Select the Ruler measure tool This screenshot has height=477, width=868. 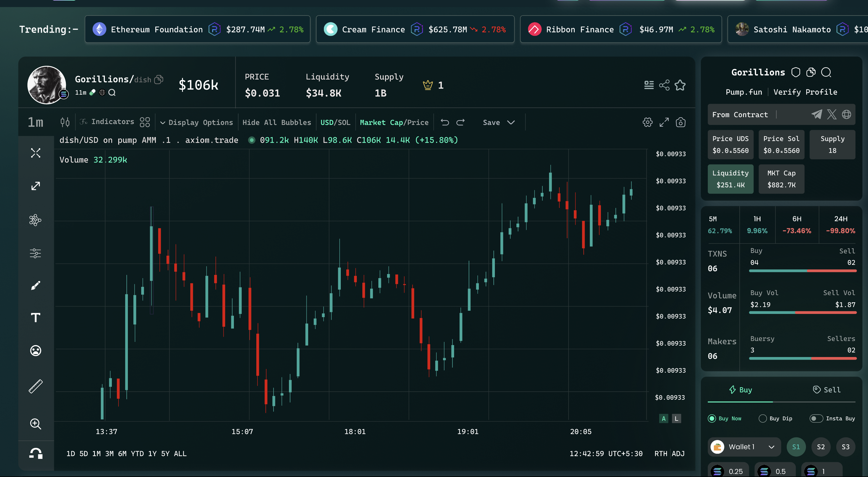click(35, 386)
